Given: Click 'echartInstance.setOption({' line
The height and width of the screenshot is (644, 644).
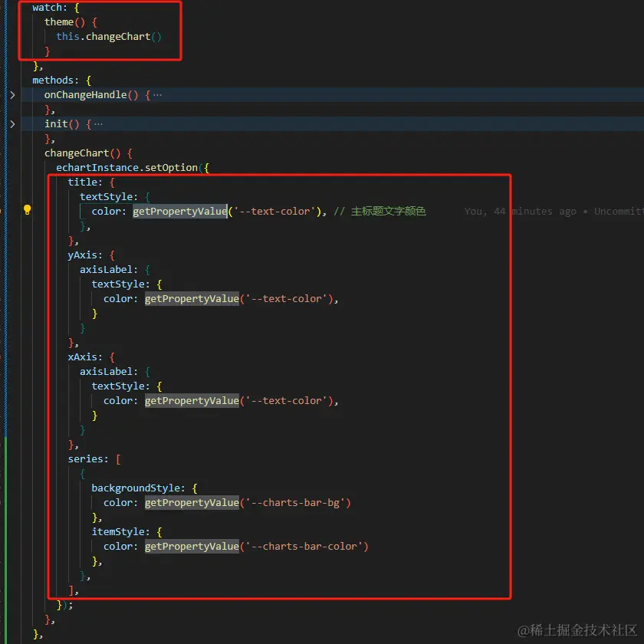Looking at the screenshot, I should click(133, 168).
